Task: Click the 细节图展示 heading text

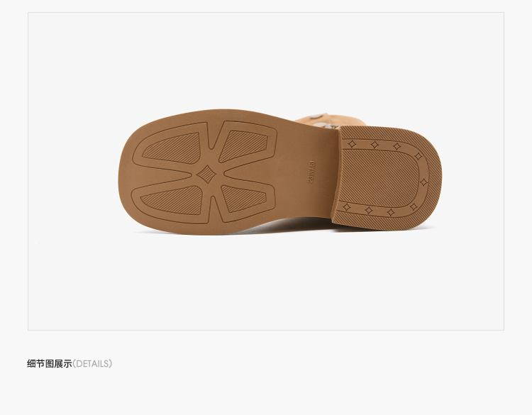Action: coord(50,364)
